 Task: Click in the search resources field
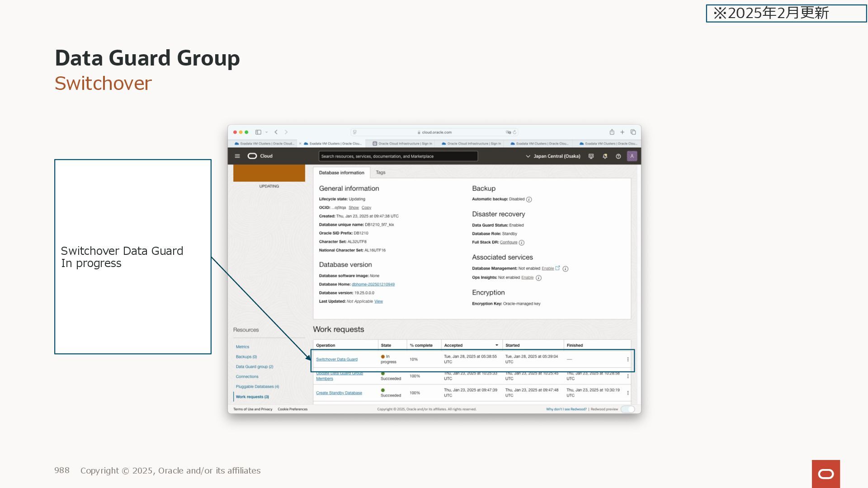398,156
